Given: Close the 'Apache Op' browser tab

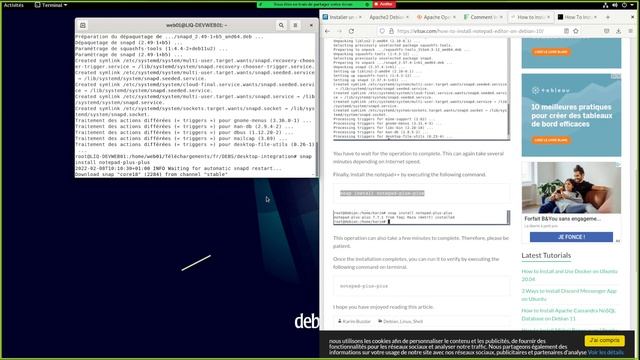Looking at the screenshot, I should (x=454, y=17).
